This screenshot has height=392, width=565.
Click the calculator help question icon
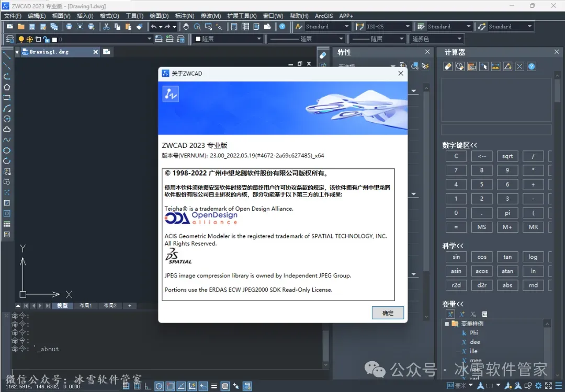tap(532, 66)
